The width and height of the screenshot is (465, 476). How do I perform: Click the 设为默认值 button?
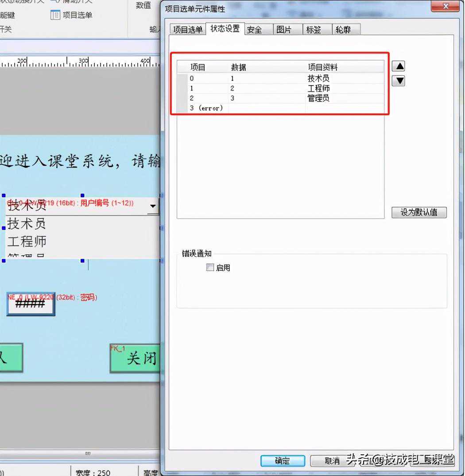click(x=419, y=212)
